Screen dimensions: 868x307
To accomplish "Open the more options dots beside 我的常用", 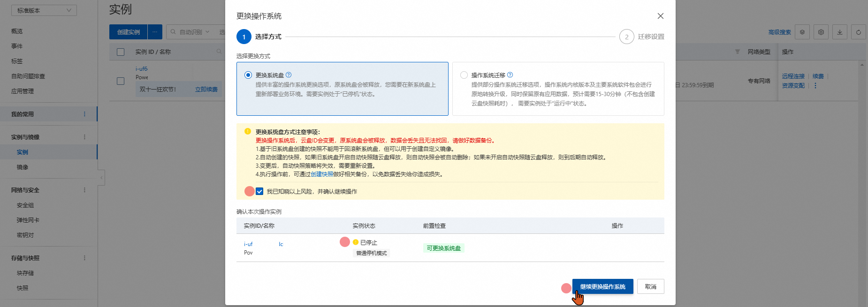I will pos(84,114).
